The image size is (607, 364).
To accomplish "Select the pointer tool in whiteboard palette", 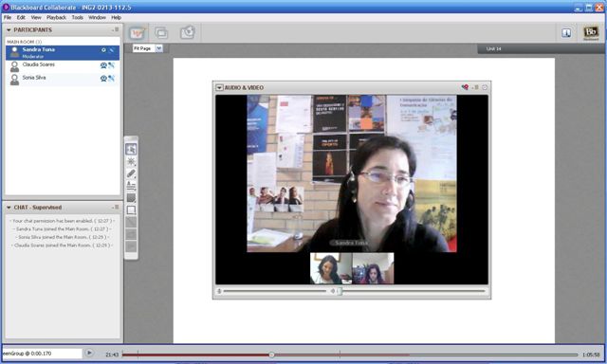I will pyautogui.click(x=131, y=150).
